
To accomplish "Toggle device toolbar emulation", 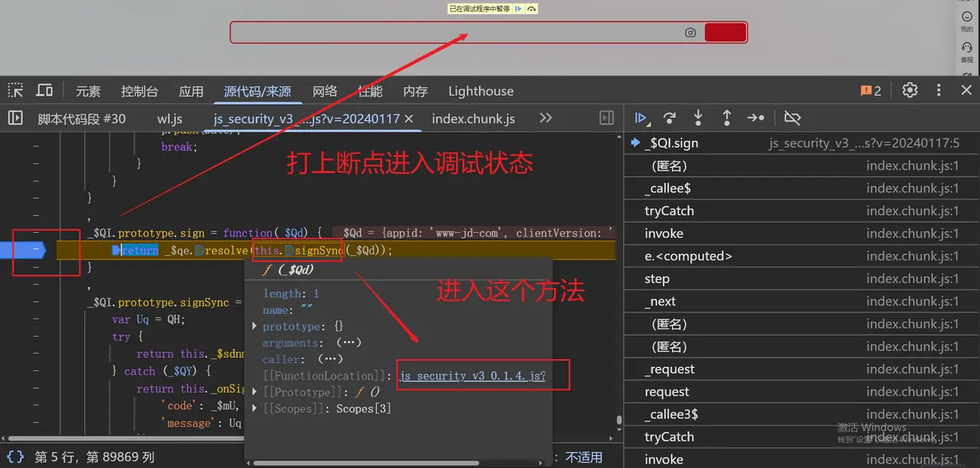I will 44,90.
